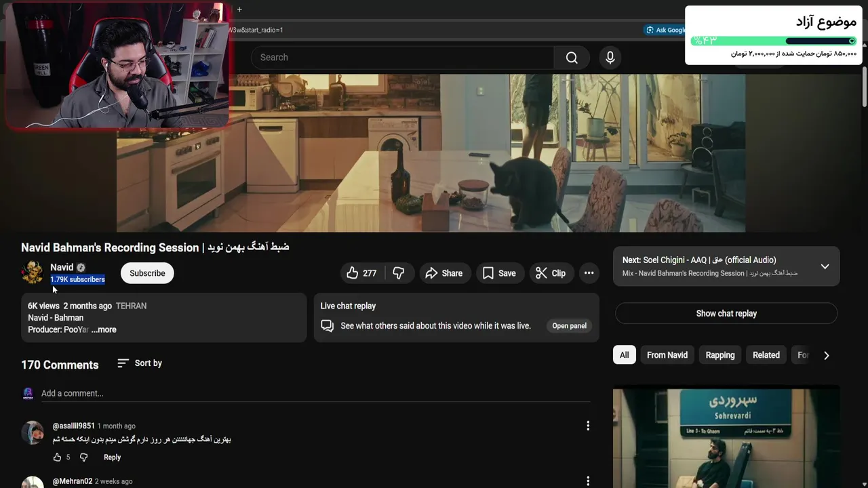Select the Related filter chip
The width and height of the screenshot is (868, 488).
click(766, 355)
